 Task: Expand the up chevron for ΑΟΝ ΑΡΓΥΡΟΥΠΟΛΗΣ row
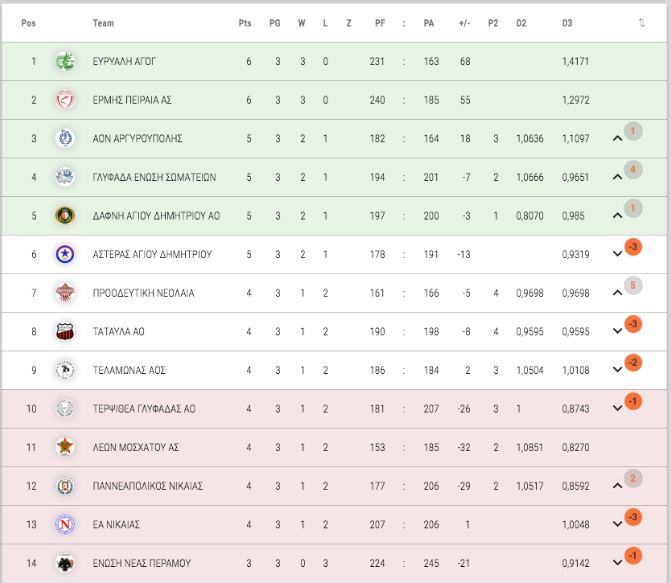coord(617,138)
